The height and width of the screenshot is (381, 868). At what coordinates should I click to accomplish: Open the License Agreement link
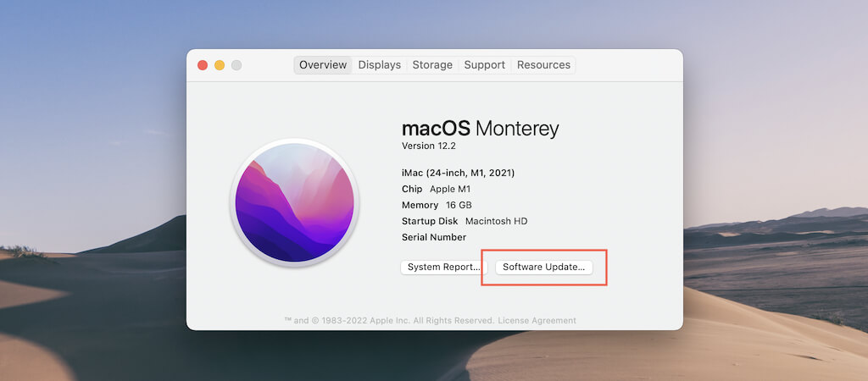(537, 321)
